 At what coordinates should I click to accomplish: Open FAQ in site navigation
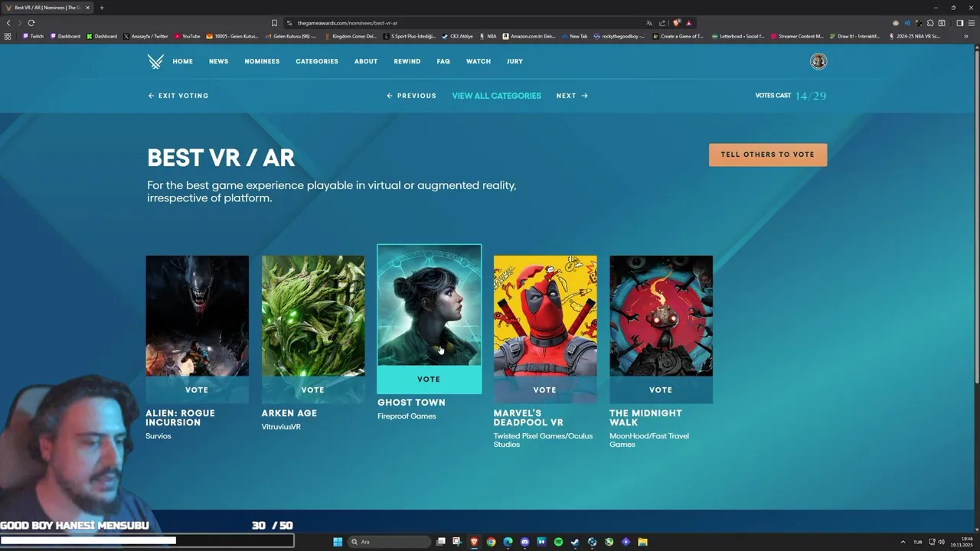(x=443, y=61)
